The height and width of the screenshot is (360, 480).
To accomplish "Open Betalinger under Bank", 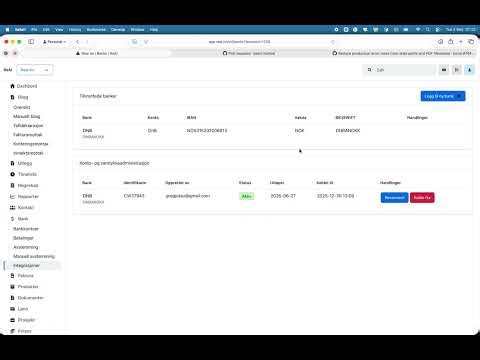I will tap(23, 238).
